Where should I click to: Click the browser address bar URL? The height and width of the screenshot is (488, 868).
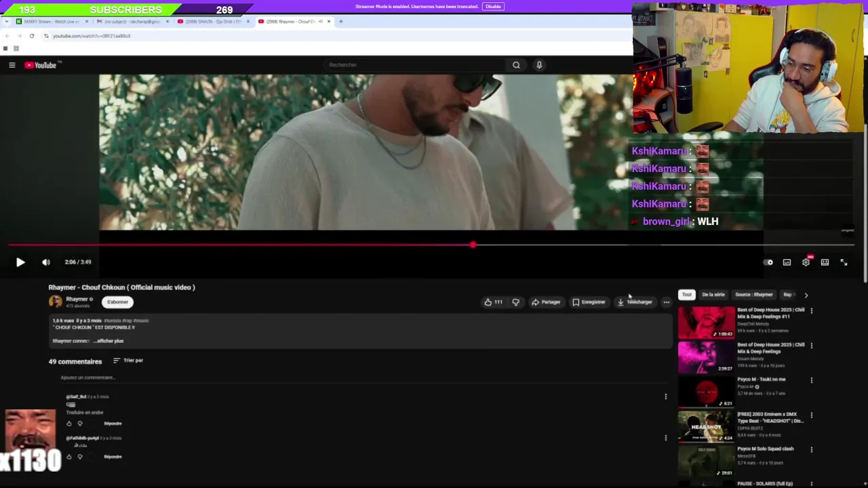[x=92, y=36]
